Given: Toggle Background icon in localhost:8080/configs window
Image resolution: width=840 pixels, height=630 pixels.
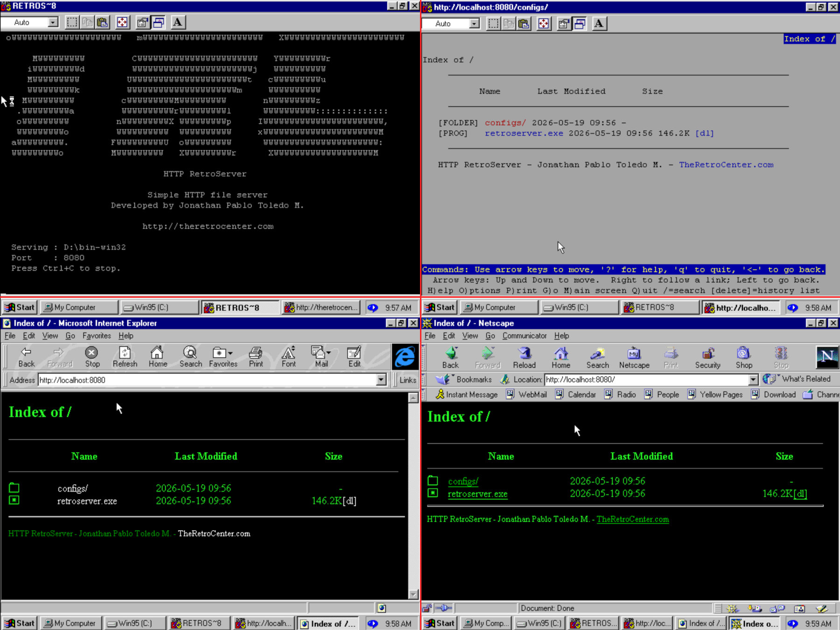Looking at the screenshot, I should 580,23.
